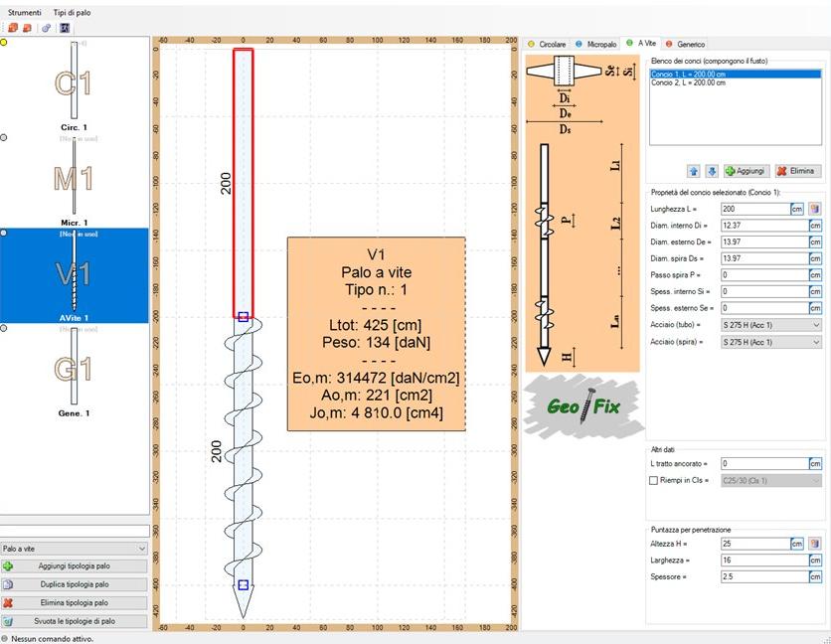Click the dark blue toolbar icon
This screenshot has height=644, width=831.
65,28
